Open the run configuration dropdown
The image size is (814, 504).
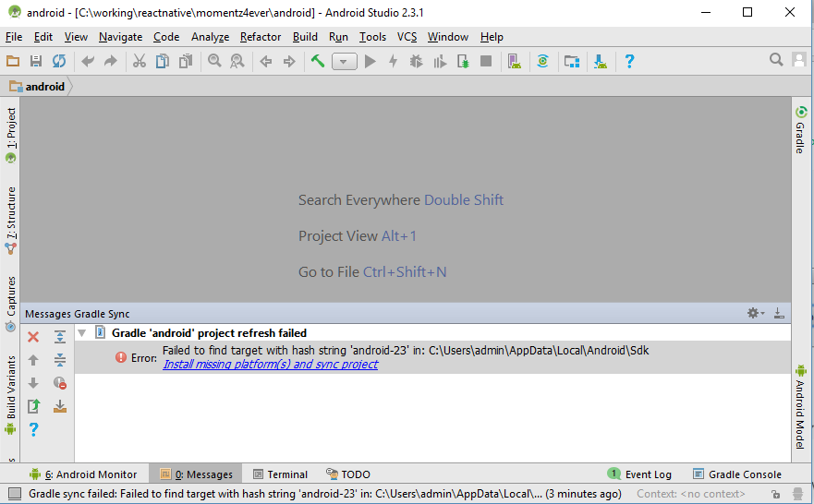click(x=345, y=62)
